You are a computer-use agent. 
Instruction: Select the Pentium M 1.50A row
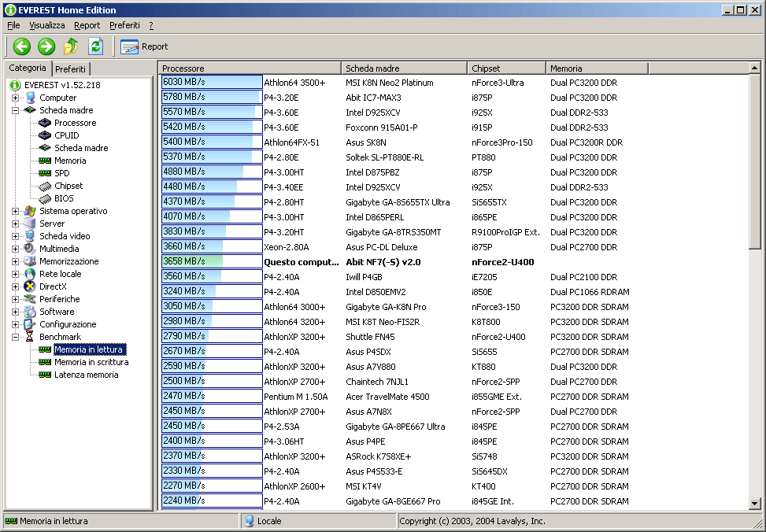[x=453, y=397]
